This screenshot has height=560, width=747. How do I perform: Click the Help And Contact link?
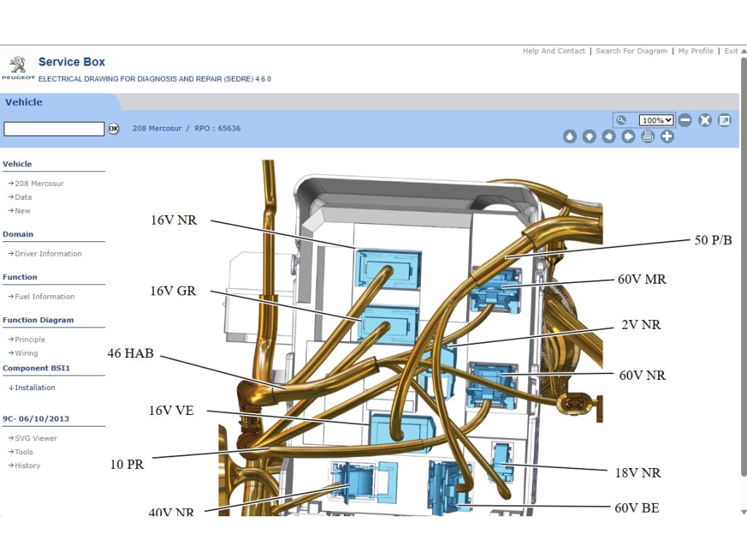(x=554, y=51)
